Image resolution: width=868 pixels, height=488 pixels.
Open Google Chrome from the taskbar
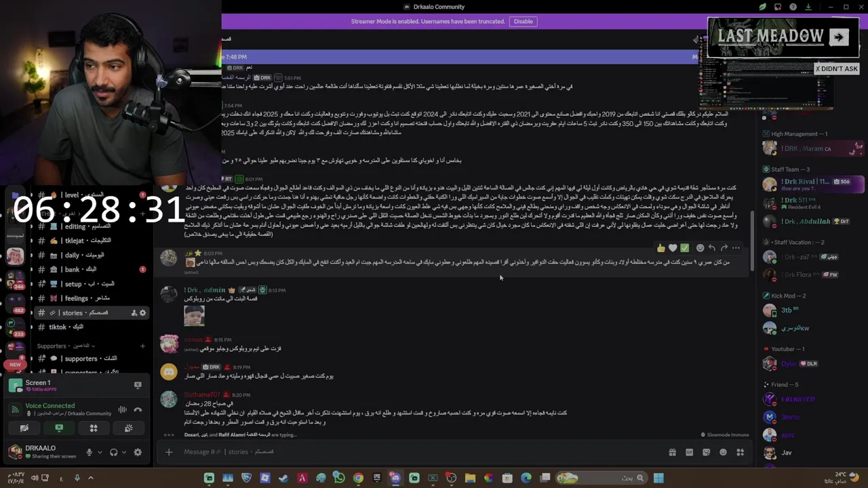click(x=358, y=479)
